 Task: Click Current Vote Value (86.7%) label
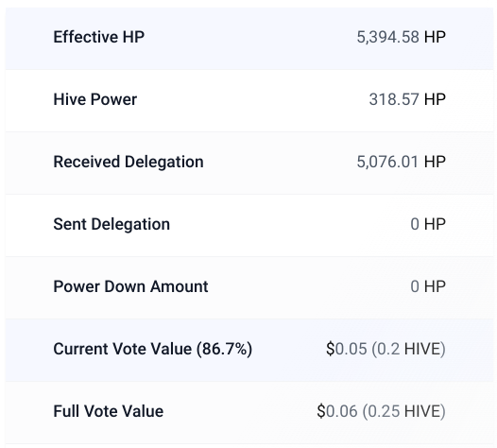click(153, 349)
